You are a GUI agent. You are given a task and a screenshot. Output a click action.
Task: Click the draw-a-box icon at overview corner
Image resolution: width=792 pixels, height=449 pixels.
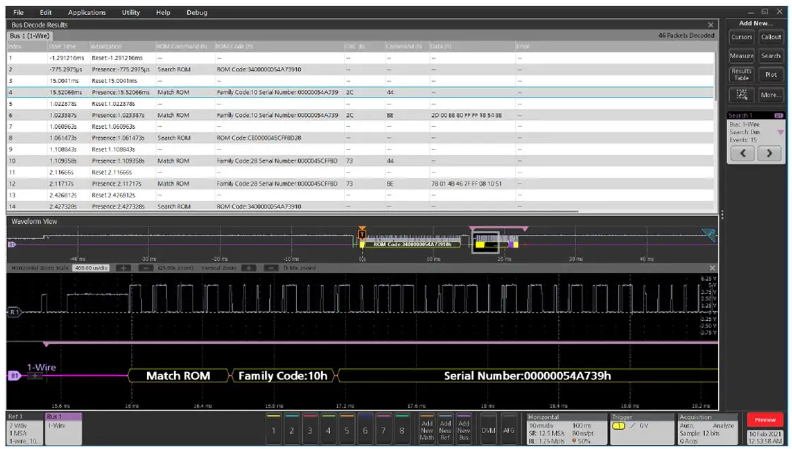pos(709,235)
